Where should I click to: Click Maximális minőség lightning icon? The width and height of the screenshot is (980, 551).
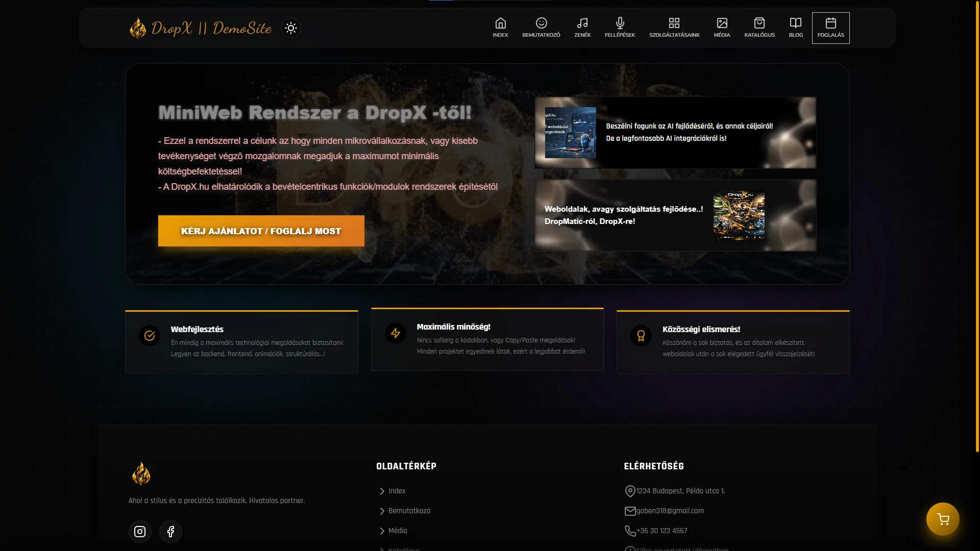pyautogui.click(x=396, y=333)
